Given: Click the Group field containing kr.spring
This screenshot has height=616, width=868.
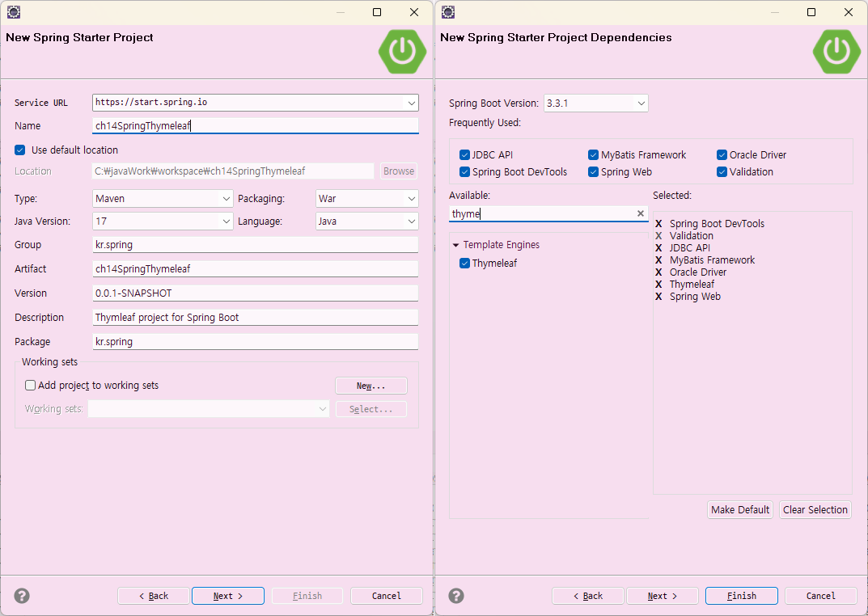Looking at the screenshot, I should (255, 244).
